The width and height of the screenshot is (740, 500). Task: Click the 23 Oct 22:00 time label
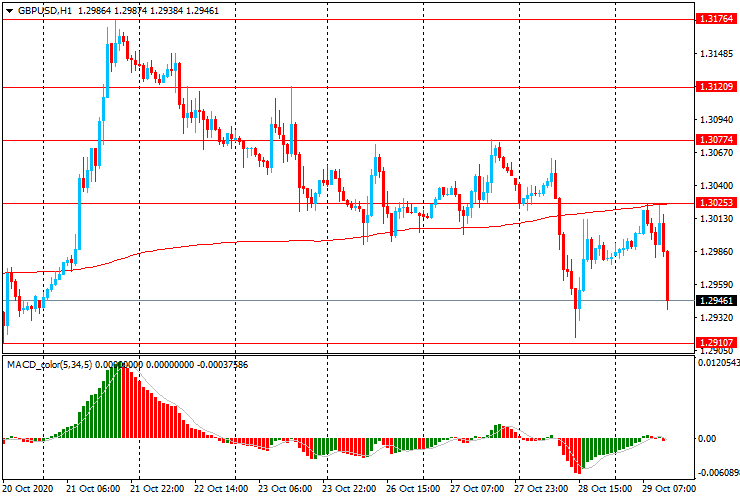tap(349, 489)
